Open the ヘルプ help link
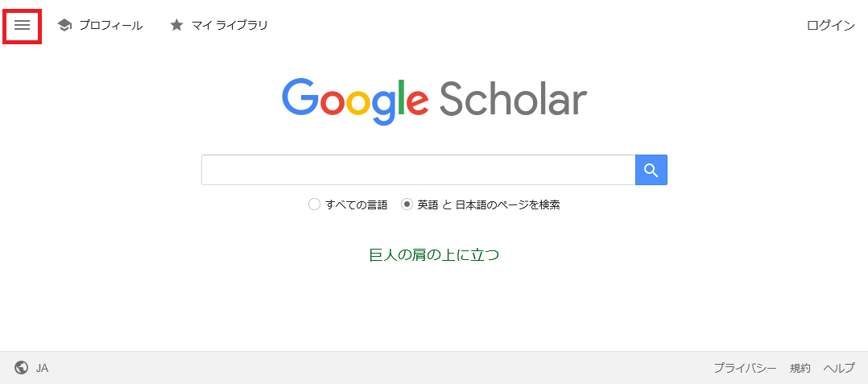Screen dimensions: 868x384 839,368
